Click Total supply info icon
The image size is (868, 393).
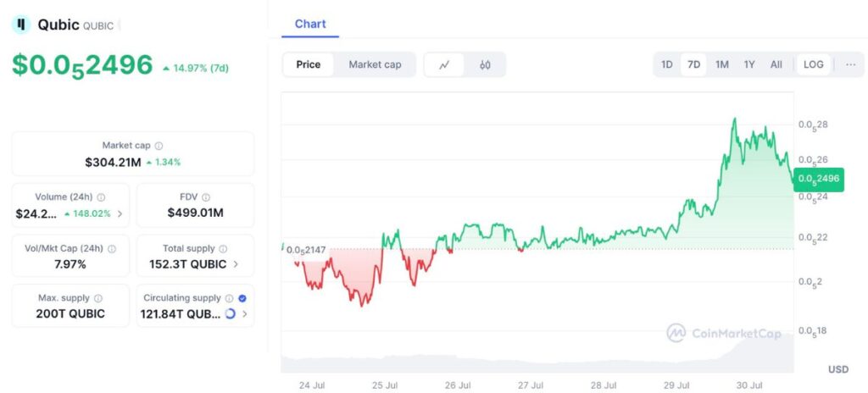223,249
